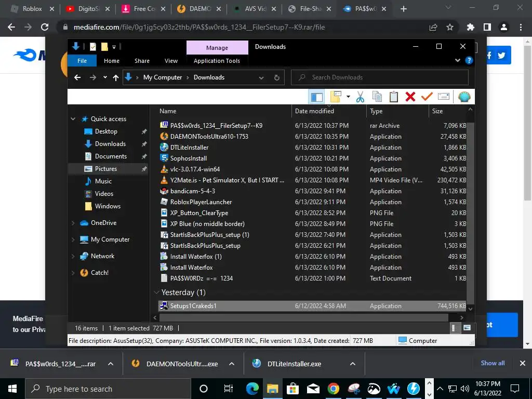Close the DAEMO browser tab
532x399 pixels.
coord(219,9)
